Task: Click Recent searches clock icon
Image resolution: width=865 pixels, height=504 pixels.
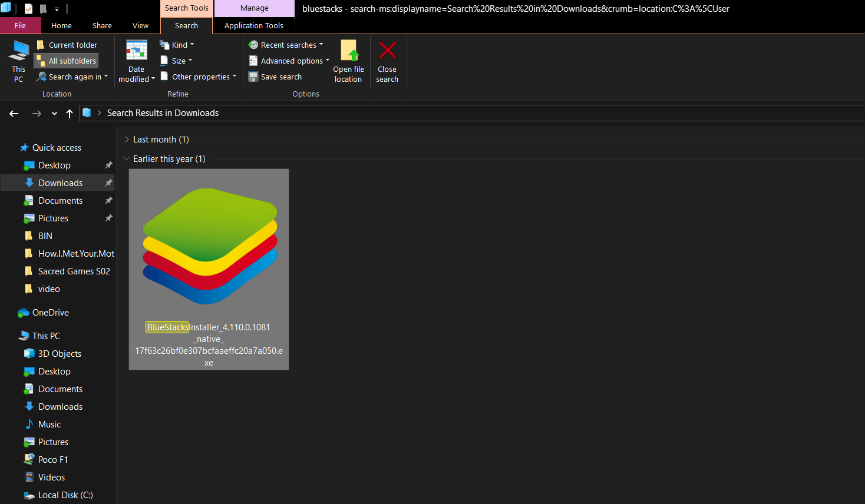Action: click(x=253, y=45)
